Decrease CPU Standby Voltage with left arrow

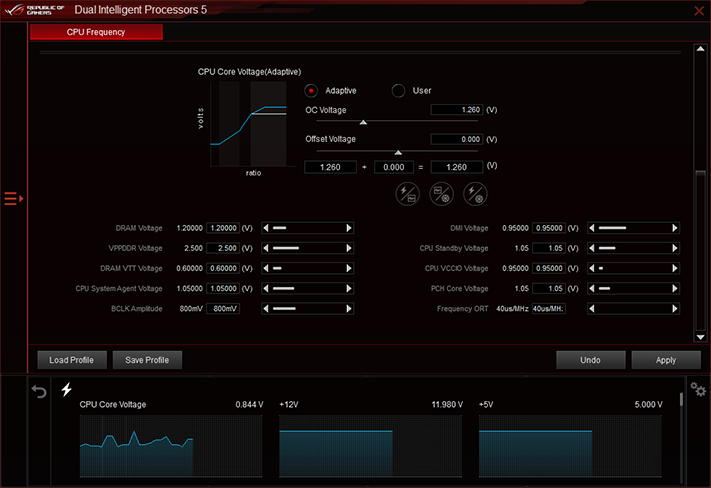coord(592,248)
